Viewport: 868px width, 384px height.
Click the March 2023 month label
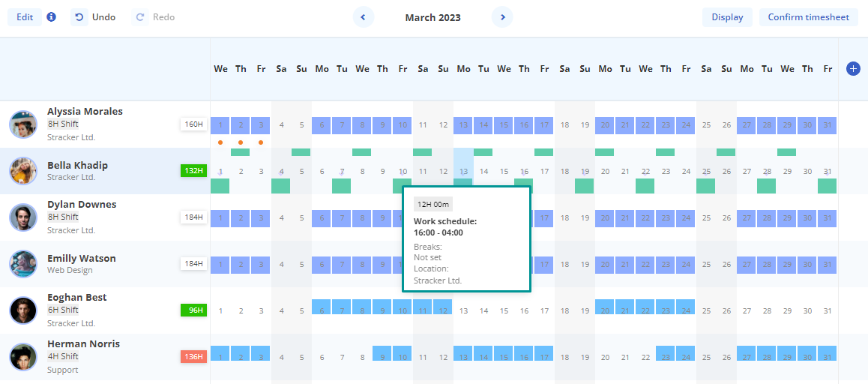tap(433, 17)
